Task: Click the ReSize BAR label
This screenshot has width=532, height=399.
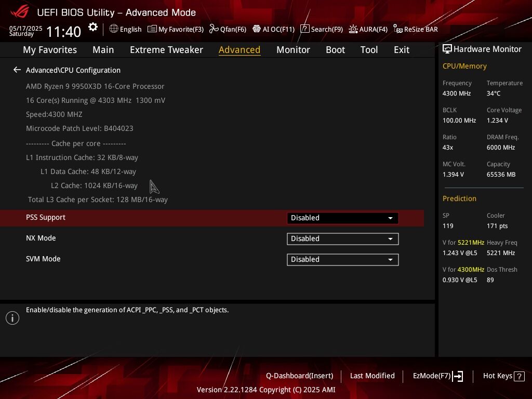Action: [421, 29]
